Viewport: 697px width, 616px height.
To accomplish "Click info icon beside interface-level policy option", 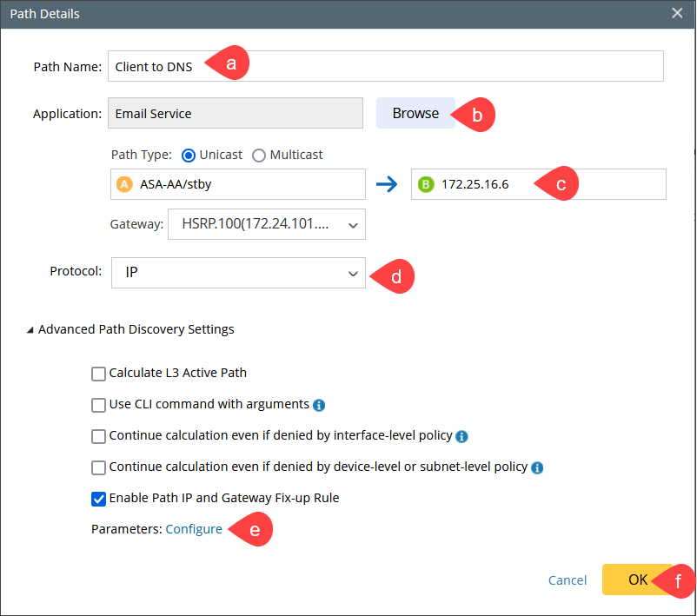I will (461, 436).
